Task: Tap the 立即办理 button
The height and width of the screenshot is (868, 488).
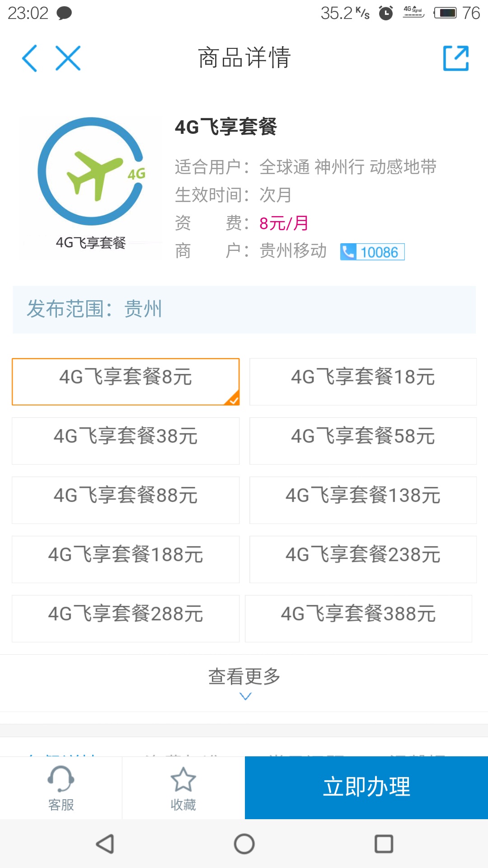Action: pos(366,788)
